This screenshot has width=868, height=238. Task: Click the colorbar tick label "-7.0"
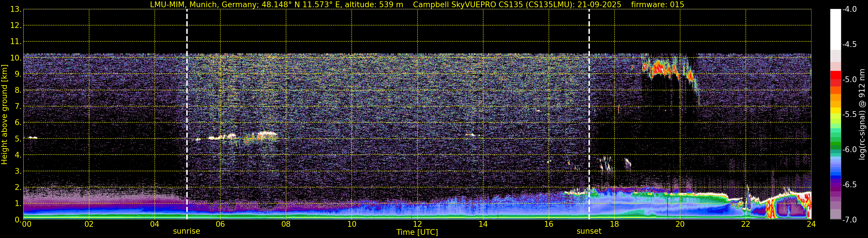pyautogui.click(x=849, y=220)
